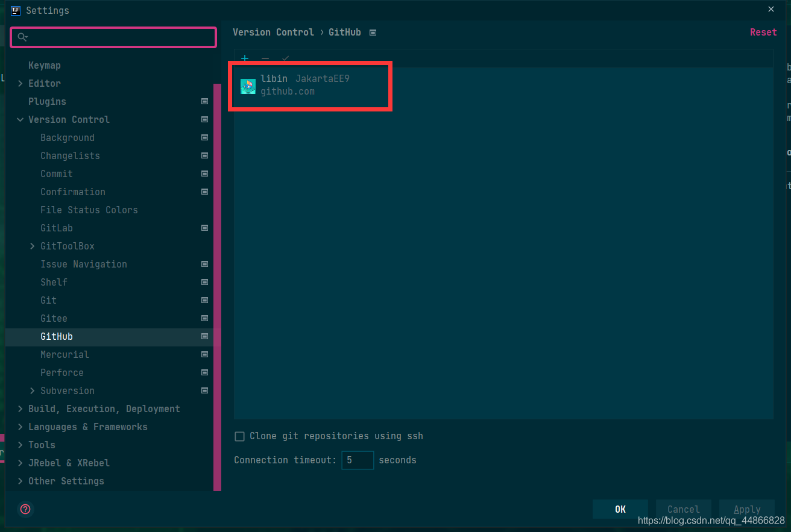The height and width of the screenshot is (532, 791).
Task: Expand the Tools group
Action: tap(20, 445)
